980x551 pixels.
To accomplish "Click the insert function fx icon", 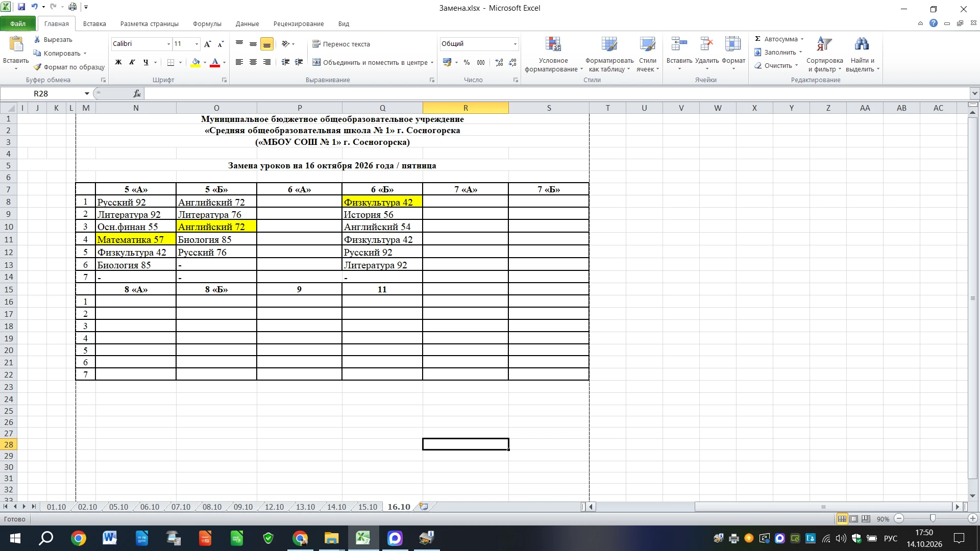I will [x=137, y=93].
